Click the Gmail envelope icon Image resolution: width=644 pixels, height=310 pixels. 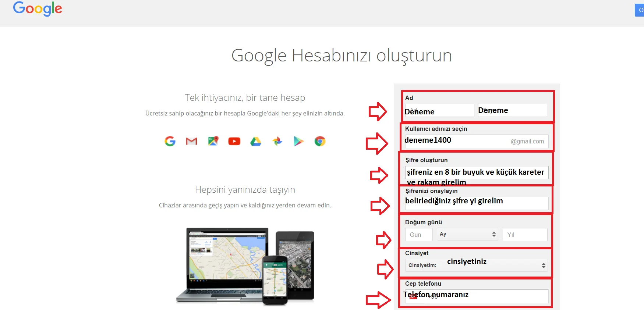tap(191, 141)
